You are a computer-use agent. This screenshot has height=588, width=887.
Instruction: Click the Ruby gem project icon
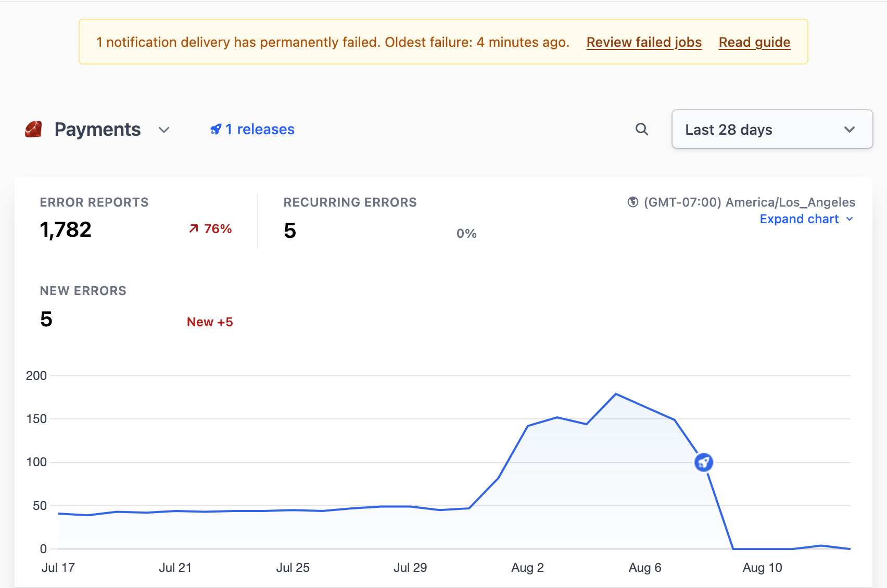pos(33,130)
